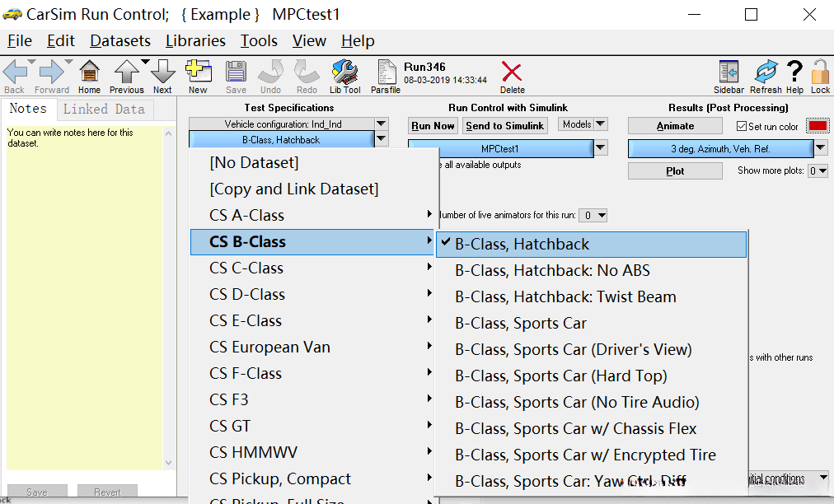Image resolution: width=834 pixels, height=504 pixels.
Task: Open the MPCtest1 dataset dropdown arrow
Action: (601, 147)
